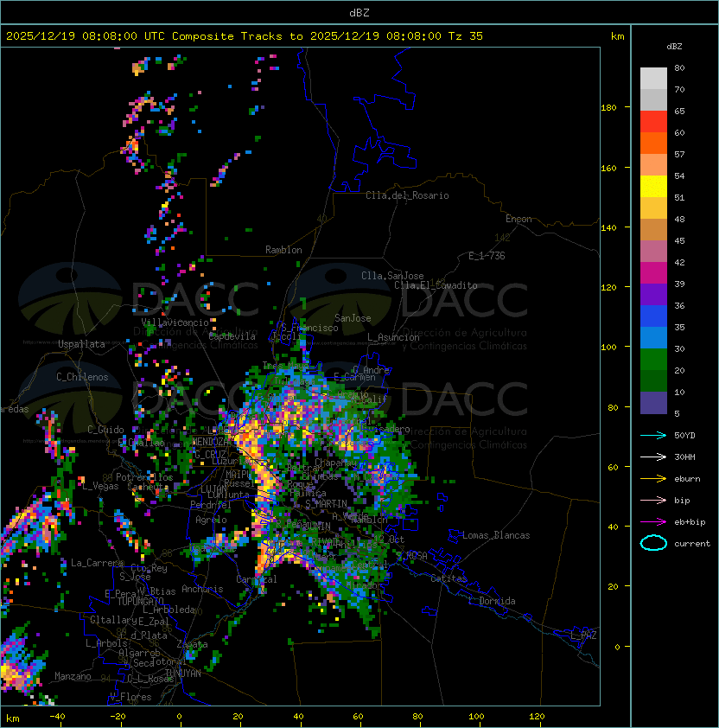Click the '30HM' legend label
Image resolution: width=719 pixels, height=728 pixels.
[x=684, y=457]
